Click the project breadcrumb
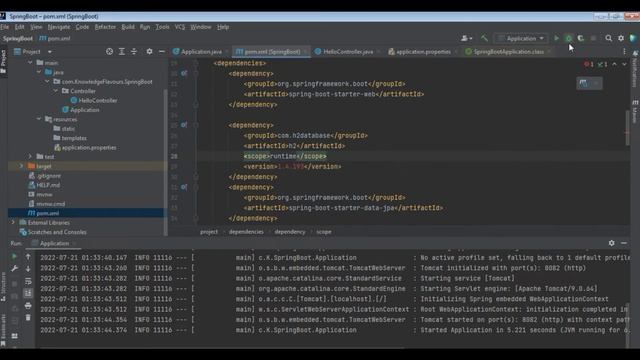640x360 pixels. pyautogui.click(x=209, y=232)
